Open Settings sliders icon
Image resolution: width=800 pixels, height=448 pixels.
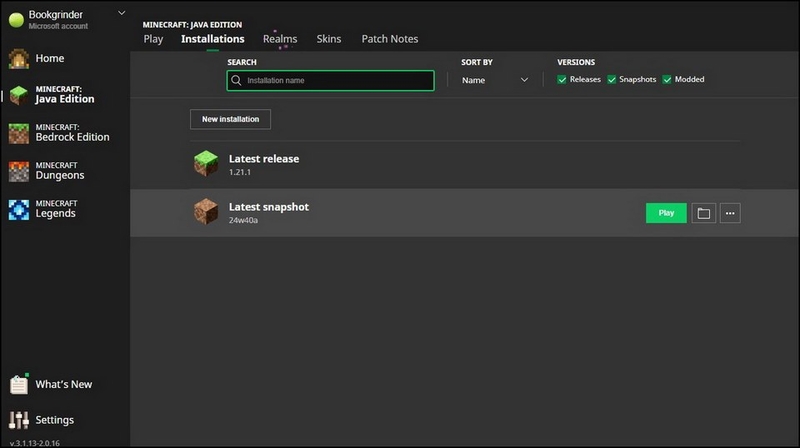point(19,420)
